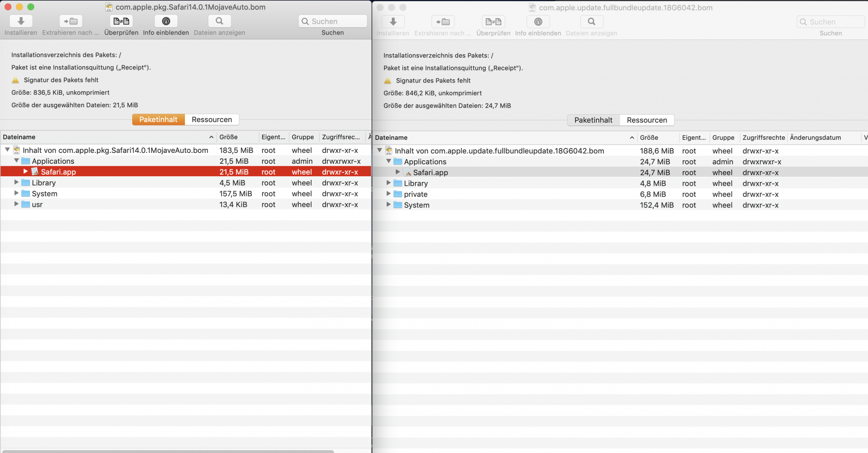Select Paketinhalt tab in fullbundleupdate.18G6042 window
The width and height of the screenshot is (868, 453).
point(593,120)
